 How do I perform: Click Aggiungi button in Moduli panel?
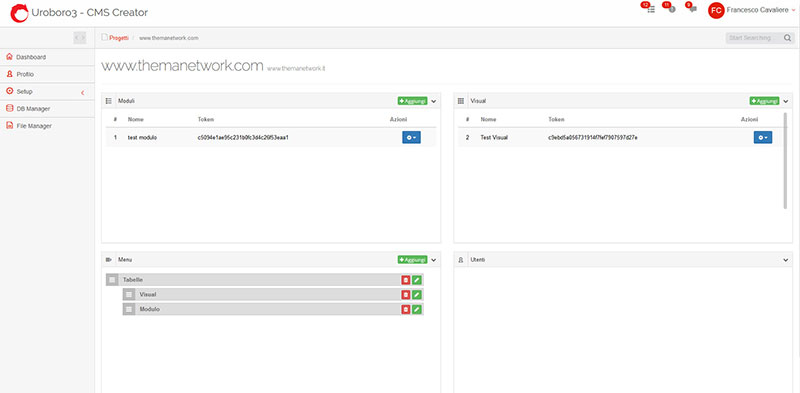click(412, 101)
